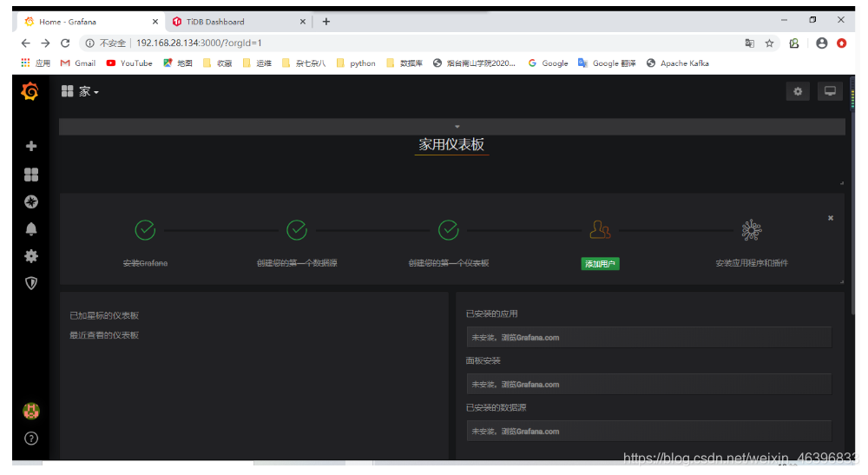Open the user avatar profile menu
868x475 pixels.
[31, 411]
